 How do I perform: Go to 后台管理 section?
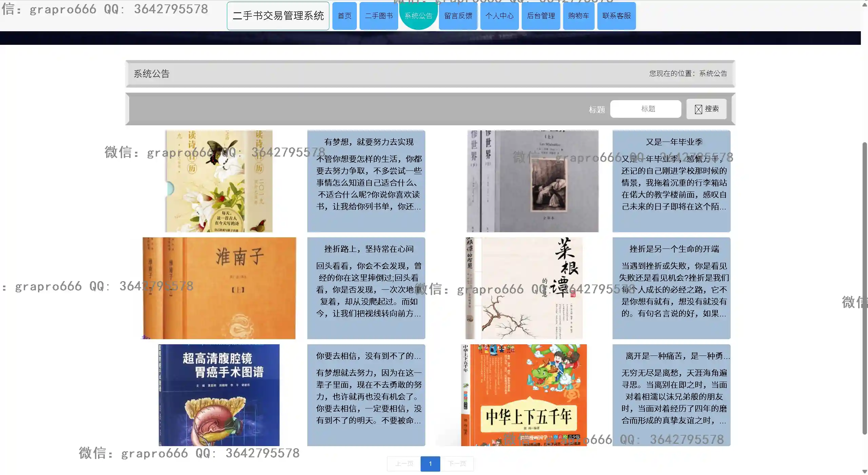(x=541, y=16)
